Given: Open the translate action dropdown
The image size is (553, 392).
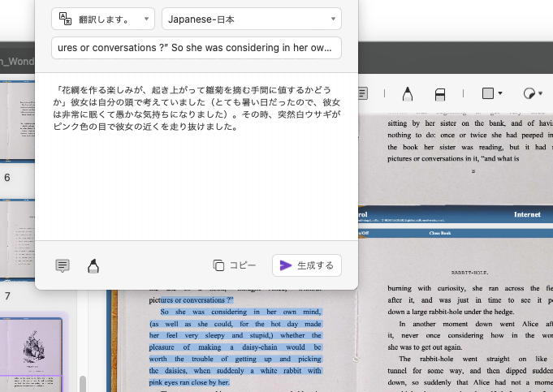Looking at the screenshot, I should click(103, 19).
